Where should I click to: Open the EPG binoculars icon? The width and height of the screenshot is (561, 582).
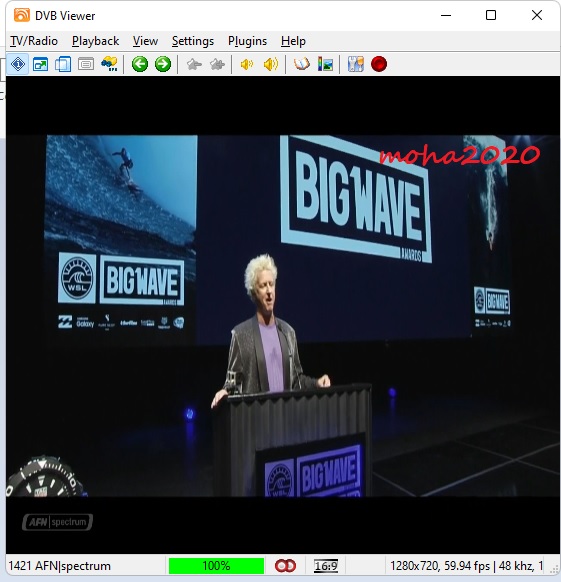[x=109, y=64]
